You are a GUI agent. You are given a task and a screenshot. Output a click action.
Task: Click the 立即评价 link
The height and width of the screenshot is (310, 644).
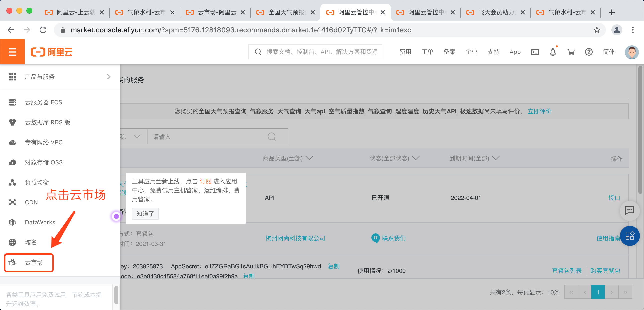(x=539, y=111)
